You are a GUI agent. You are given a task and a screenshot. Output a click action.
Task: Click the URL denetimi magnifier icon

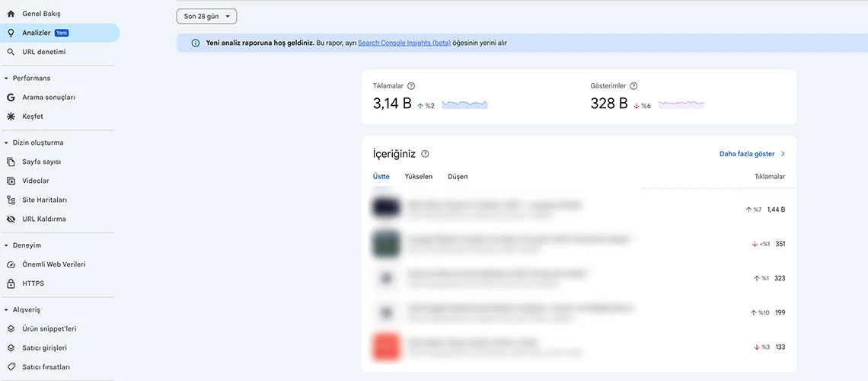click(x=11, y=52)
